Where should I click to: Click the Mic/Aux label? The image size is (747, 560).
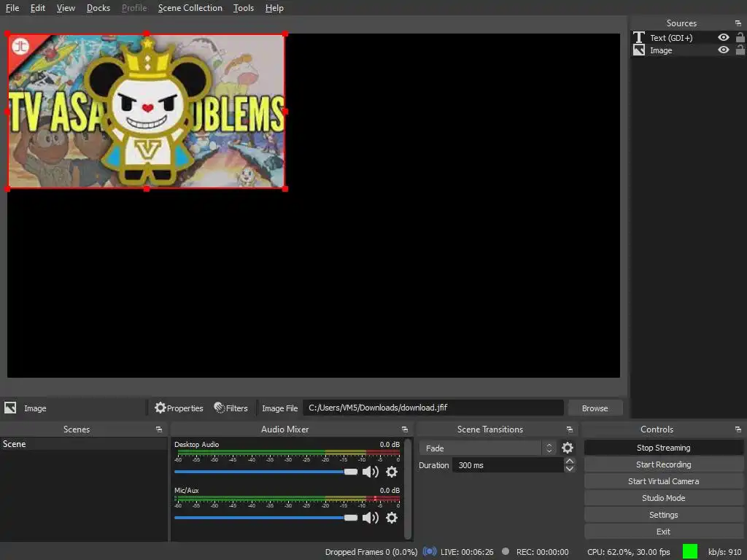(x=186, y=490)
